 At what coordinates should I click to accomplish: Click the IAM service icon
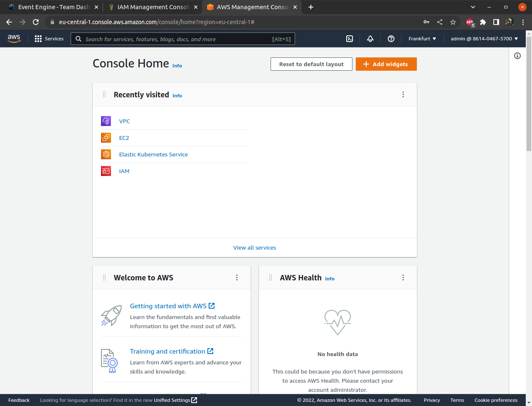(x=106, y=171)
